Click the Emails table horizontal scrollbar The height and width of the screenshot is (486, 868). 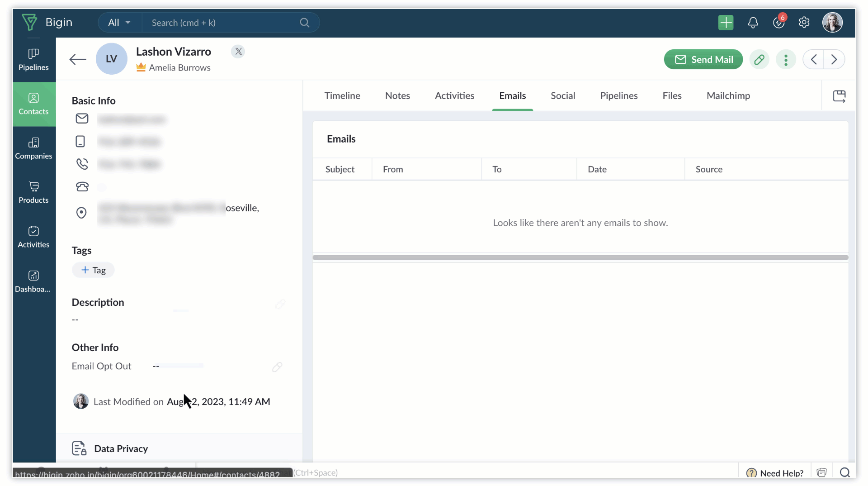pyautogui.click(x=580, y=257)
